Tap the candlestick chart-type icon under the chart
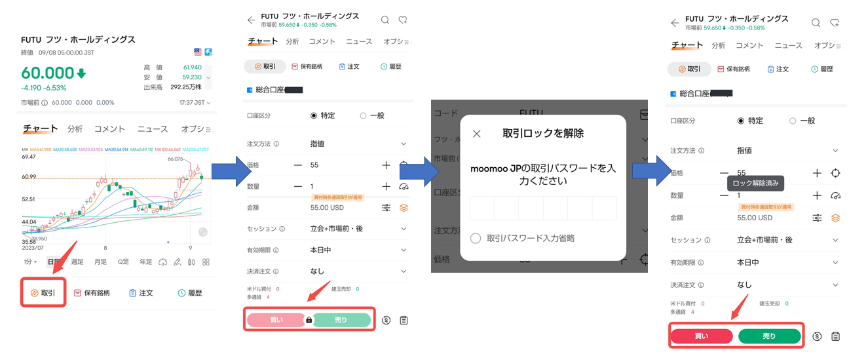 click(x=191, y=262)
